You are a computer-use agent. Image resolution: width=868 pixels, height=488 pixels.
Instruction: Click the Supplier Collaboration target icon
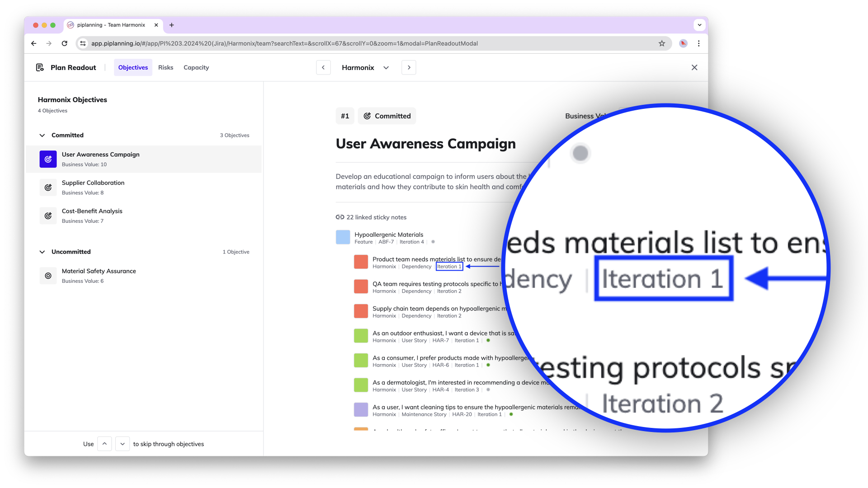[x=48, y=188]
